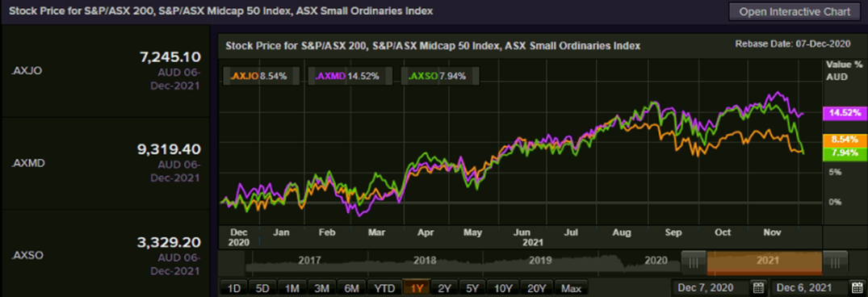
Task: Select the Max time range
Action: 572,288
